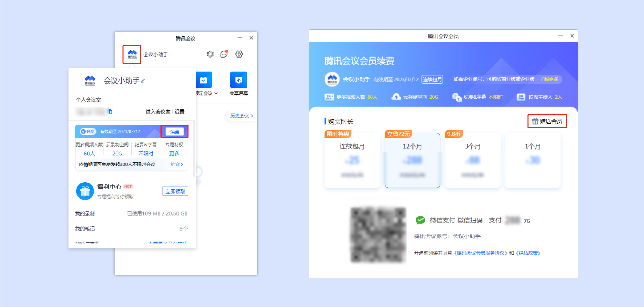Click the 9.8折 tag on 3个月

pos(454,134)
